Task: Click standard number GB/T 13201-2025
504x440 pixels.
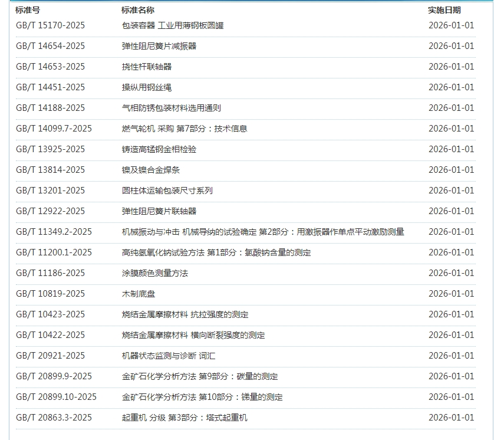Action: [50, 191]
